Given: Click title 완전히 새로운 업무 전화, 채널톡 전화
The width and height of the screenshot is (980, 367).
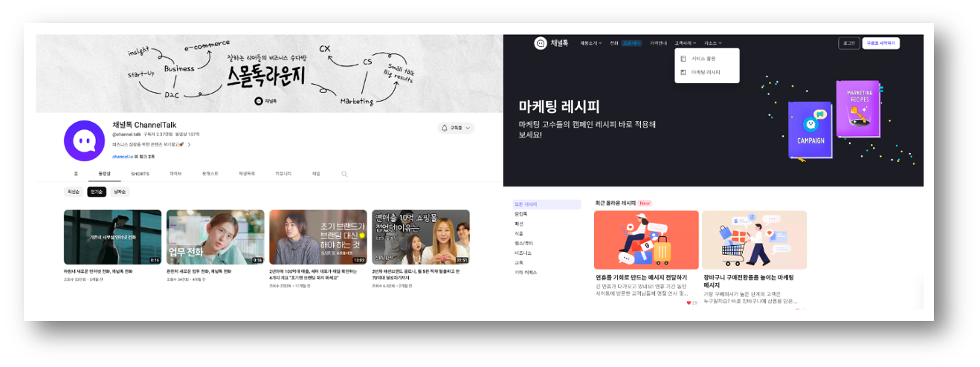Looking at the screenshot, I should point(199,272).
